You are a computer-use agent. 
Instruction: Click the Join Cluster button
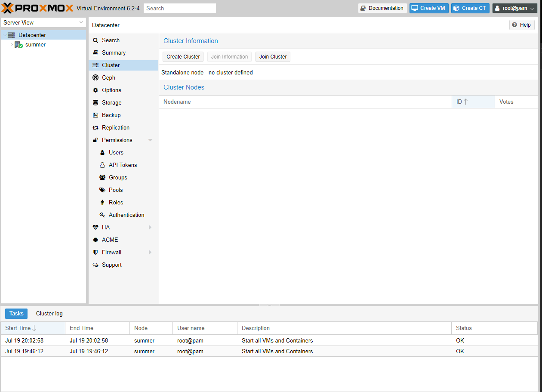273,57
